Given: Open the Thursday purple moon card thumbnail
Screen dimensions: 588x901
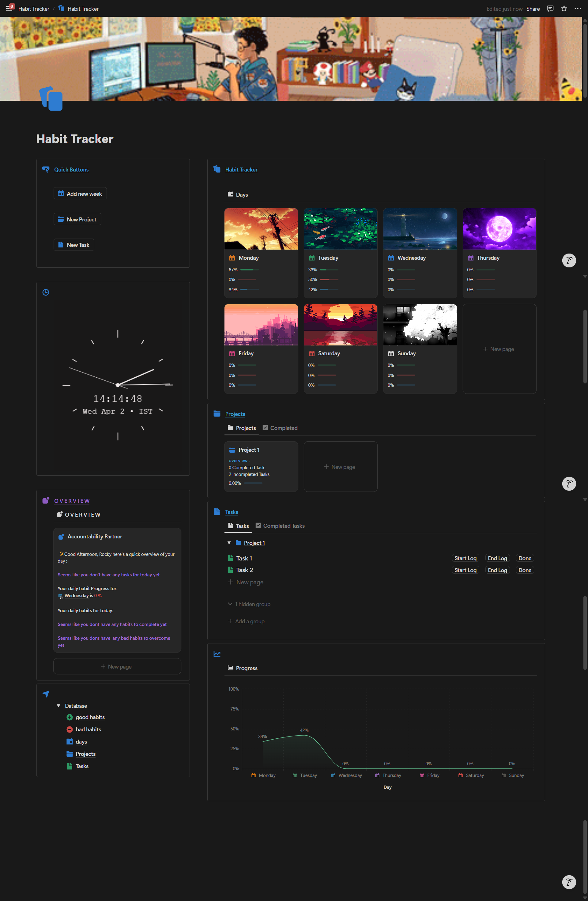Looking at the screenshot, I should click(x=499, y=229).
